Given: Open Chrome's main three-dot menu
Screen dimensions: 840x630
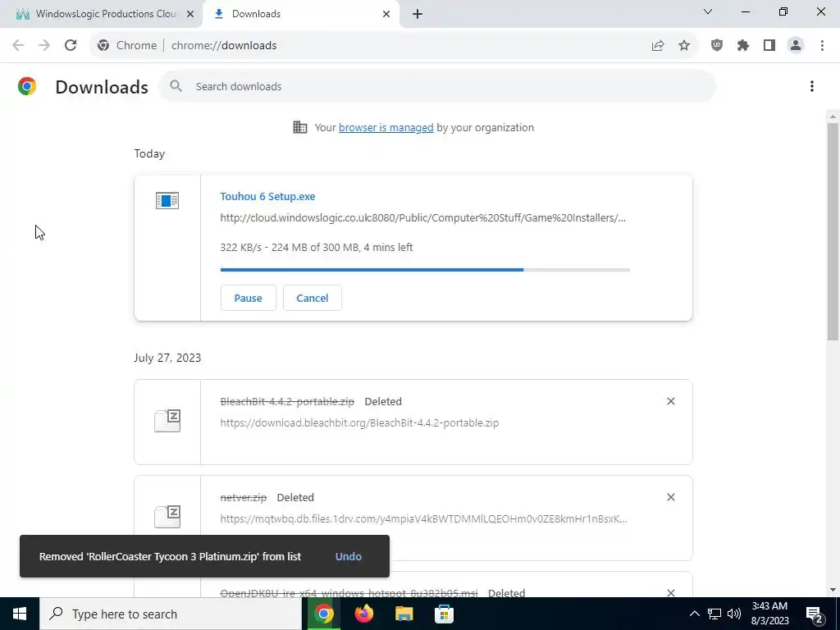Looking at the screenshot, I should 822,46.
